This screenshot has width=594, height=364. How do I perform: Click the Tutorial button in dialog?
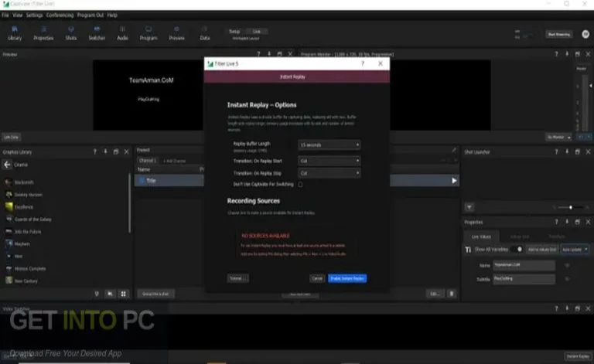pyautogui.click(x=238, y=278)
